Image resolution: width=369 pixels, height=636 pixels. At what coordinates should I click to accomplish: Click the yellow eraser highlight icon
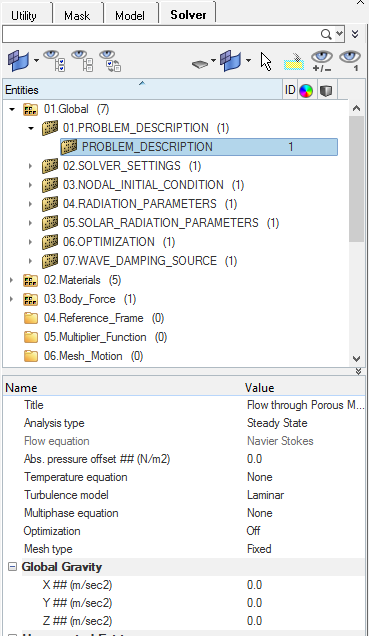pyautogui.click(x=294, y=61)
